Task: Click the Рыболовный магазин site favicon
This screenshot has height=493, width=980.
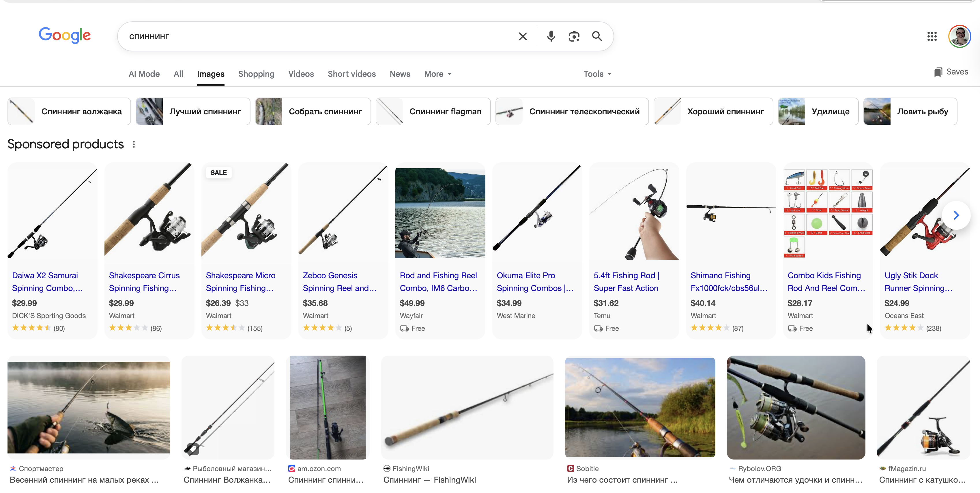Action: pos(187,469)
